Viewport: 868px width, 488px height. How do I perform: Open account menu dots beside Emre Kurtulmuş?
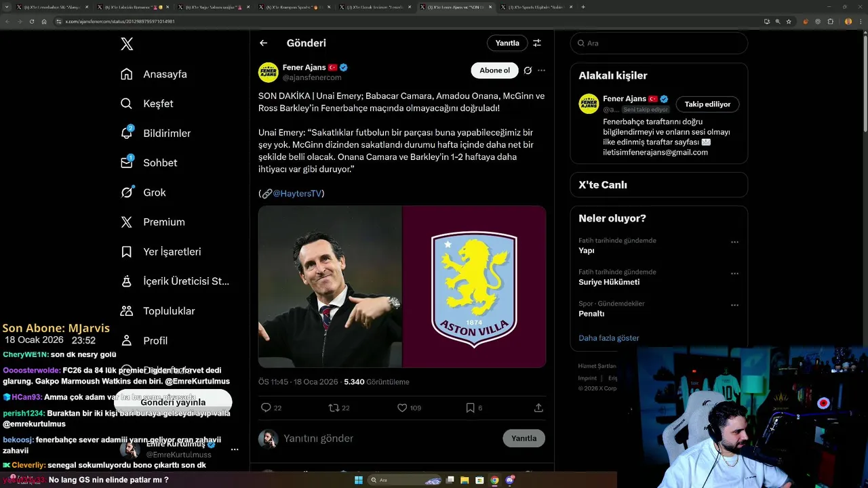coord(235,449)
